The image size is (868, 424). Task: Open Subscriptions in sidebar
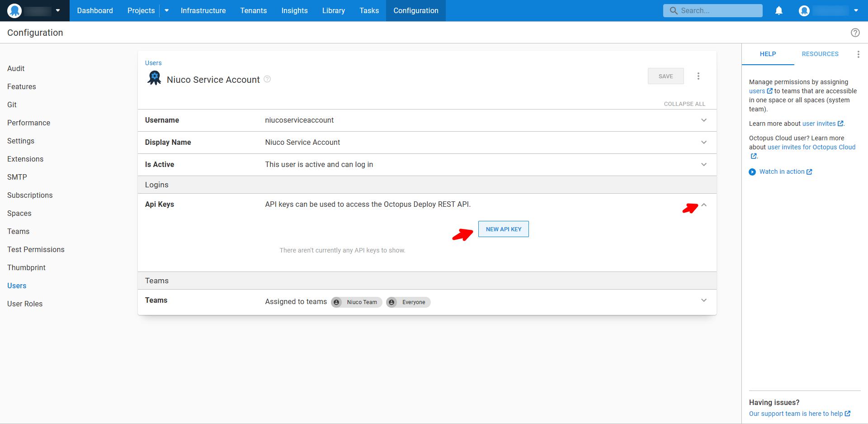coord(30,195)
